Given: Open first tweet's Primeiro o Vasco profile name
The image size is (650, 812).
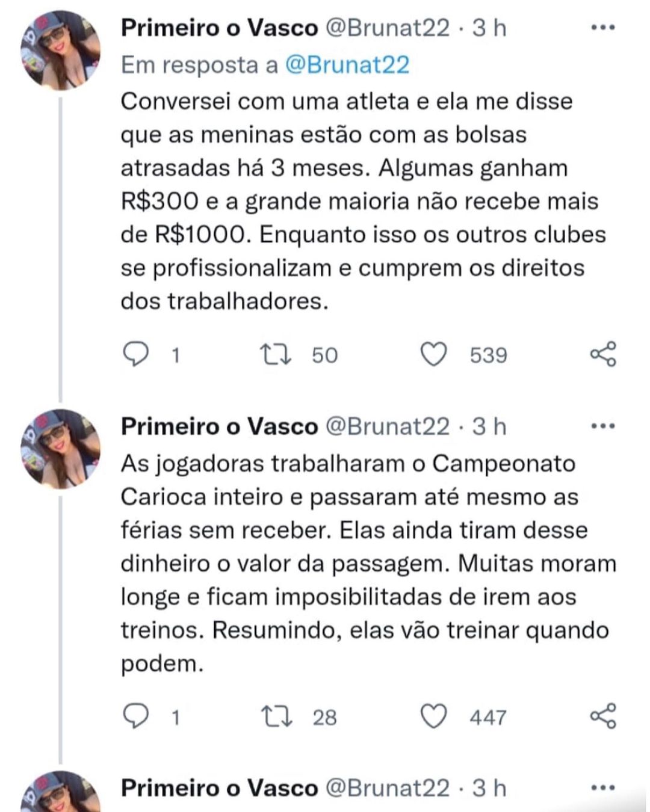Looking at the screenshot, I should [219, 28].
